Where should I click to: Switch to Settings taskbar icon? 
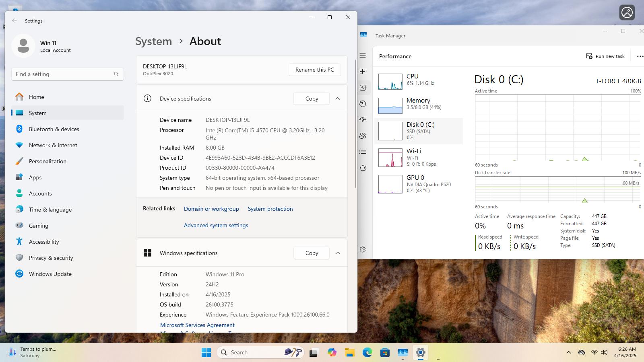click(x=420, y=352)
